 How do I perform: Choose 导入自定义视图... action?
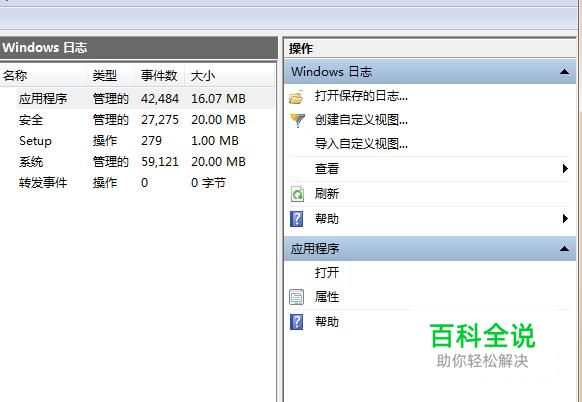pyautogui.click(x=361, y=144)
